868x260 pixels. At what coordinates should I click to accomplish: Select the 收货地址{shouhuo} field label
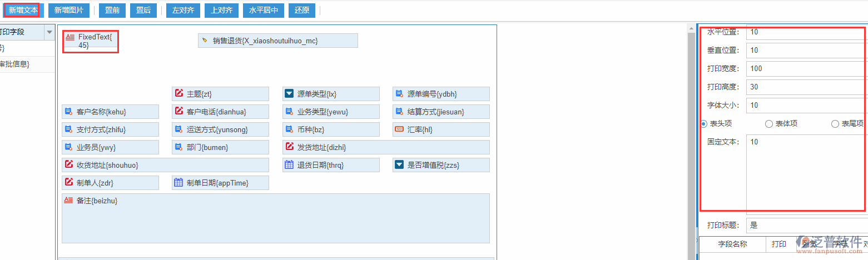click(x=107, y=165)
